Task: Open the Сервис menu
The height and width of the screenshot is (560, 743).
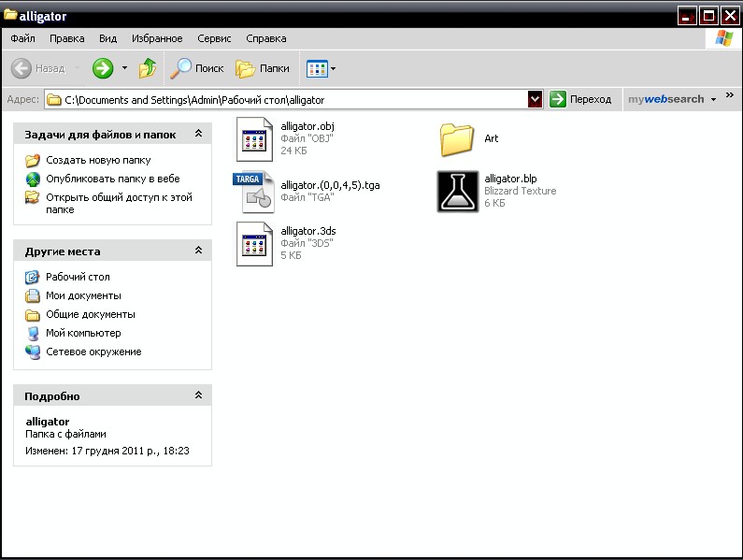Action: point(214,38)
